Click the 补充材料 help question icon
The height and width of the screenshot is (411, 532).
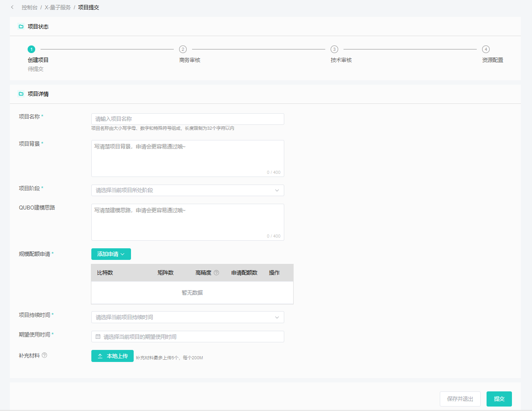(45, 355)
